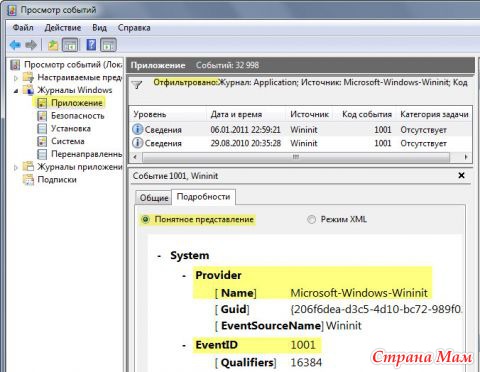Expand Журналы приложений tree node
Viewport: 480px width, 372px height.
coord(16,167)
